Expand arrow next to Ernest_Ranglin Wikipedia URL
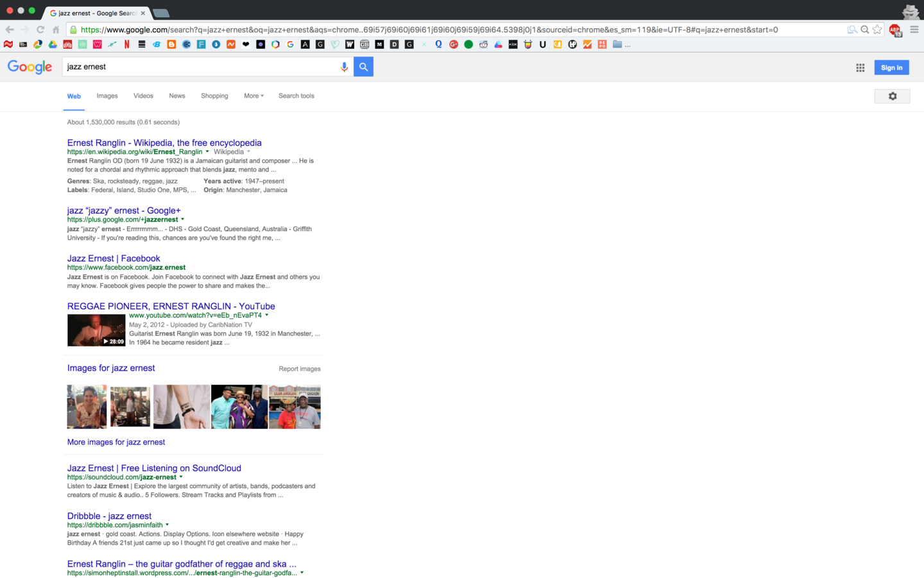Screen dimensions: 924x578 point(207,152)
